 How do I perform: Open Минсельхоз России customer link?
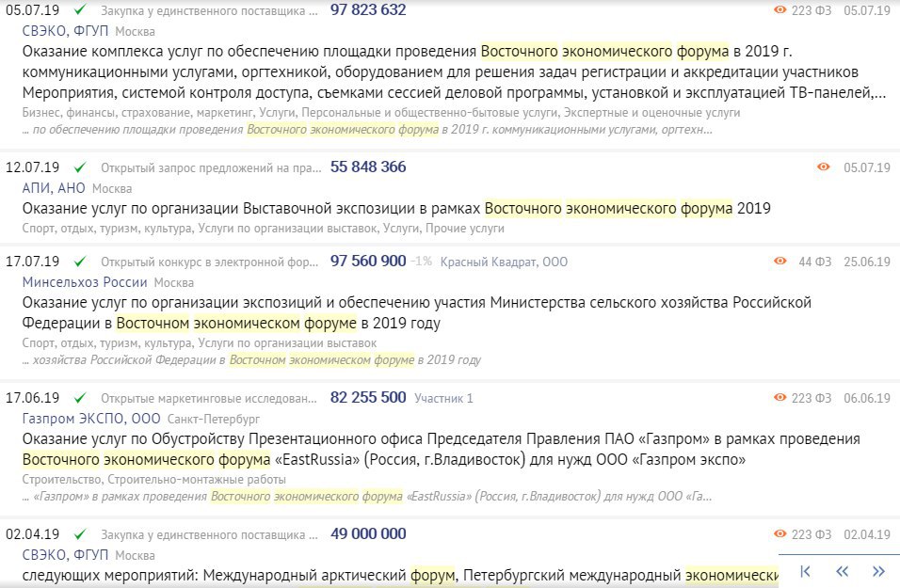tap(85, 282)
